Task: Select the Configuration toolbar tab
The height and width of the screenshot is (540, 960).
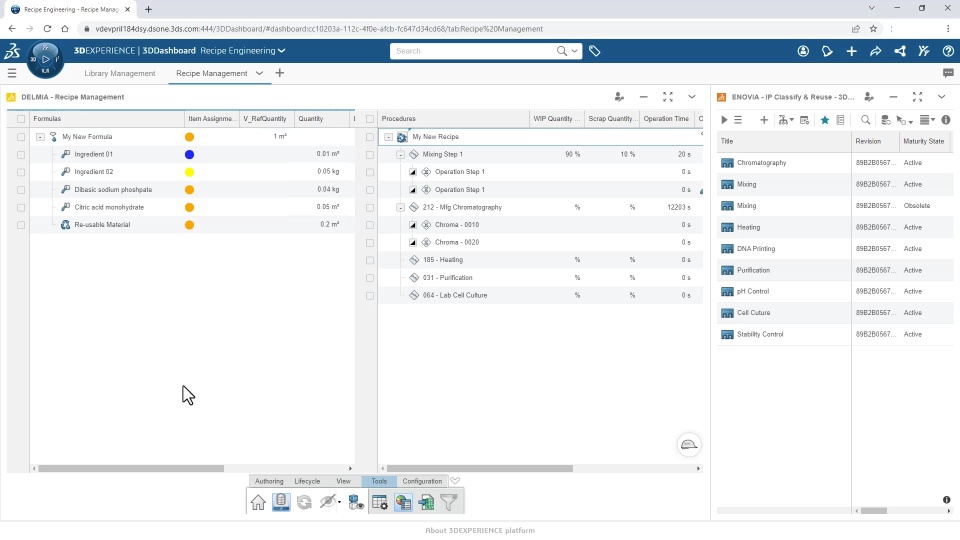Action: coord(422,481)
